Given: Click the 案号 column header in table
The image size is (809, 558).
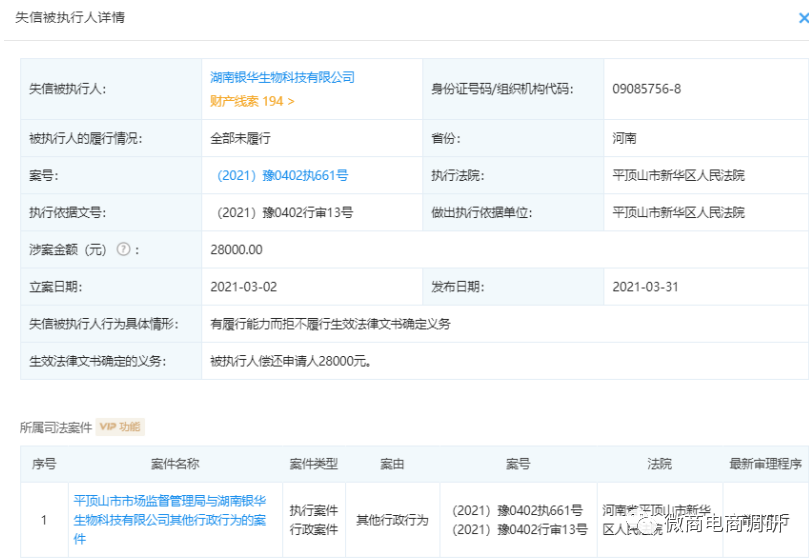Looking at the screenshot, I should 518,464.
